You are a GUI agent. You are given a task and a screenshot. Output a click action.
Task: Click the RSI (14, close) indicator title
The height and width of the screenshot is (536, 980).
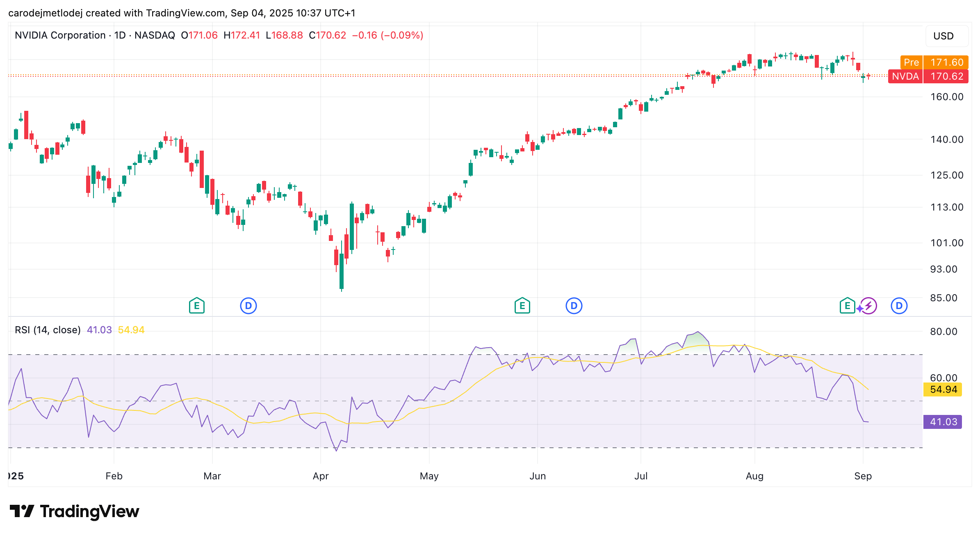point(48,330)
